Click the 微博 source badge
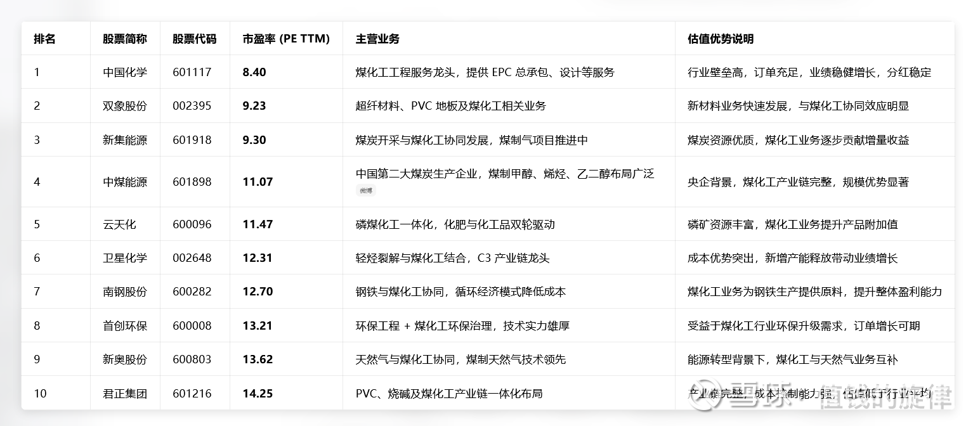The image size is (980, 426). [x=366, y=190]
